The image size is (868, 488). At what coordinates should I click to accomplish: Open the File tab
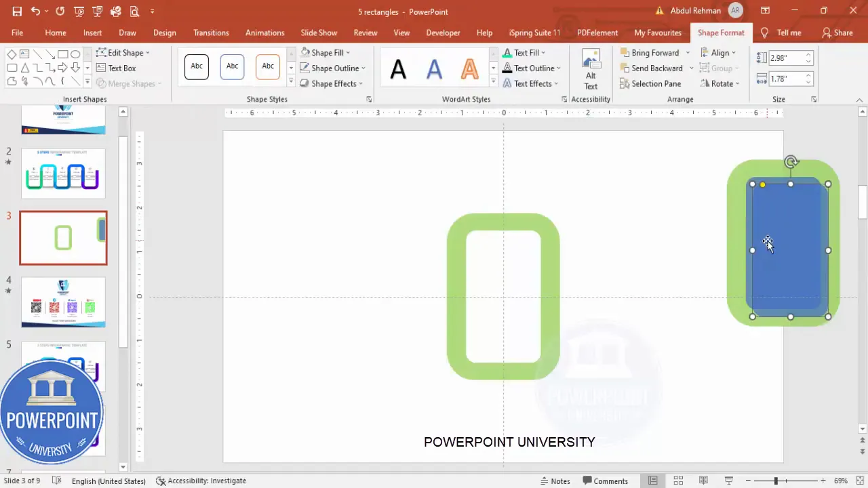(17, 33)
